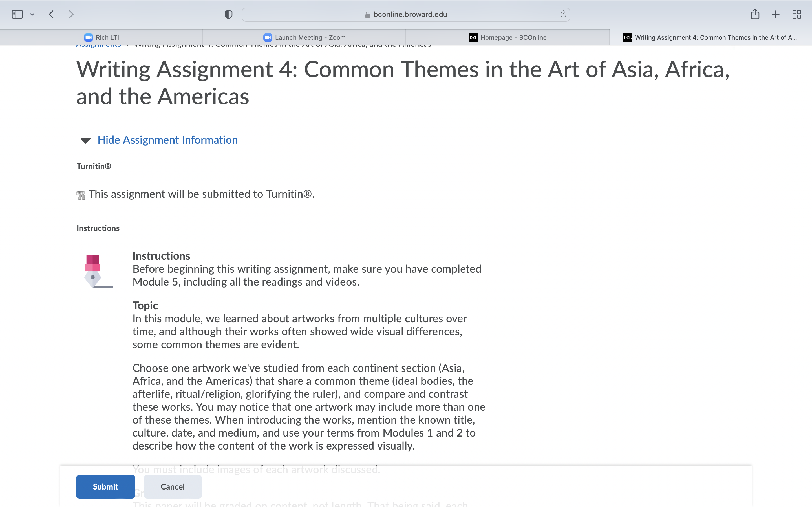
Task: Go back using the back arrow
Action: pyautogui.click(x=51, y=14)
